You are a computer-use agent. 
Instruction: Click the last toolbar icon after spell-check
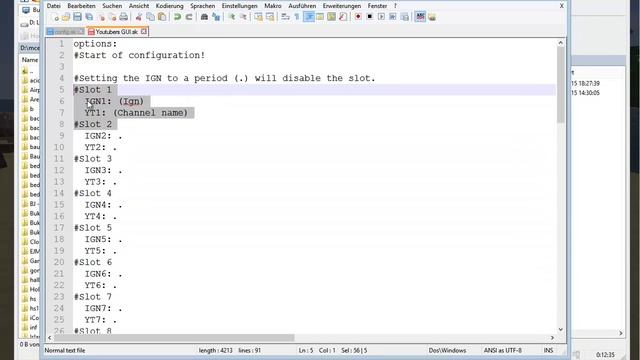click(432, 17)
